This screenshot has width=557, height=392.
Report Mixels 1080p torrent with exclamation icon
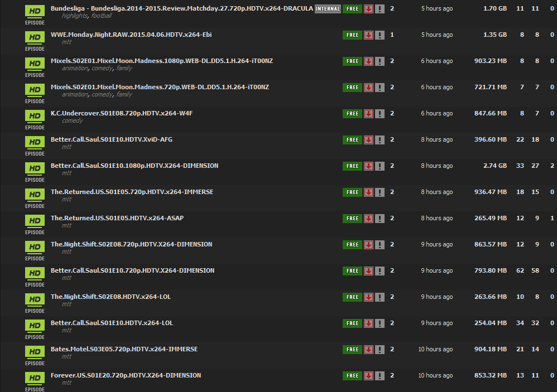[380, 61]
